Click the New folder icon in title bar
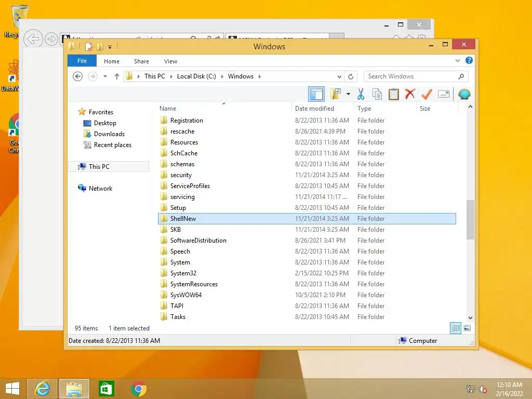 [100, 47]
